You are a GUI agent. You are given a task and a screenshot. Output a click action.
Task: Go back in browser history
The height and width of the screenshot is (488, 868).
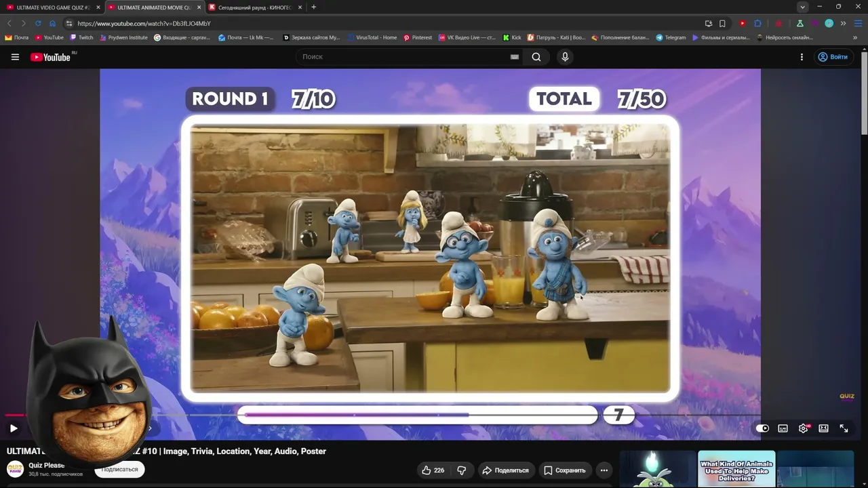[x=9, y=23]
